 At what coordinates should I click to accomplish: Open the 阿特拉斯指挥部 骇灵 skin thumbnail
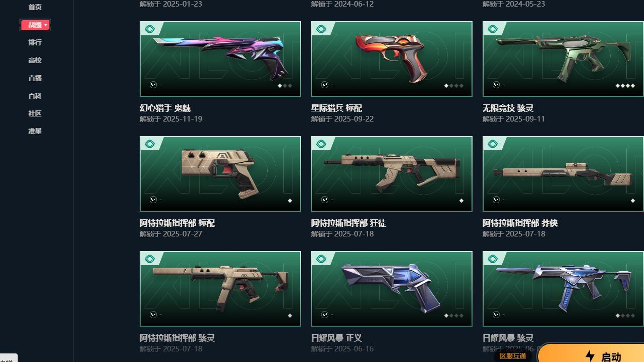point(220,289)
